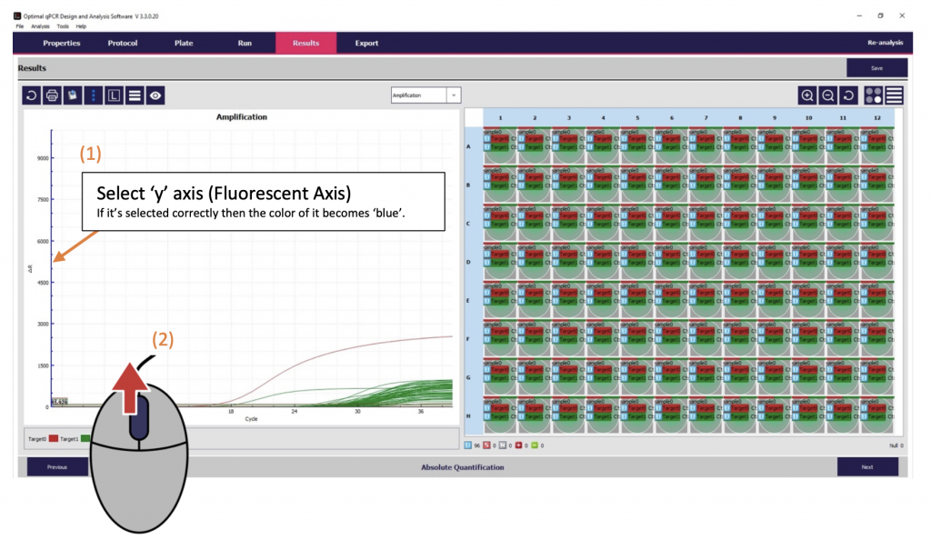
Task: Click the copy chart image icon
Action: pyautogui.click(x=73, y=95)
